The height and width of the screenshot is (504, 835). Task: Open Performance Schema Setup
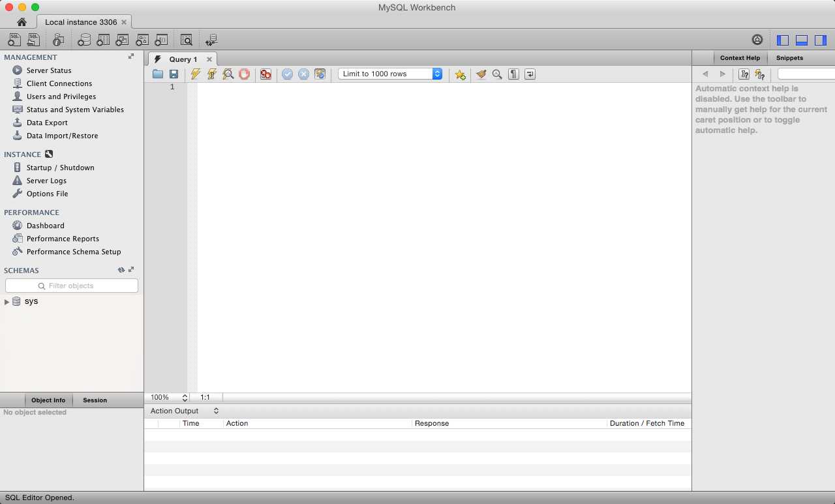[74, 252]
